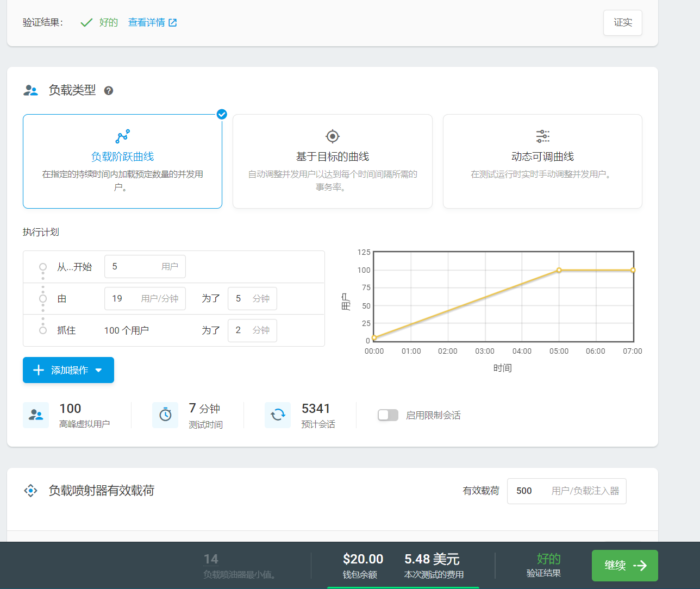Click the green 继续 button
The height and width of the screenshot is (589, 700).
625,566
